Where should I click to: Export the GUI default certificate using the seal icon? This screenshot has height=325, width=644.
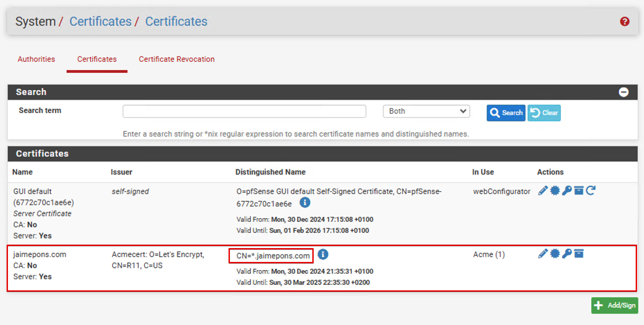tap(555, 191)
